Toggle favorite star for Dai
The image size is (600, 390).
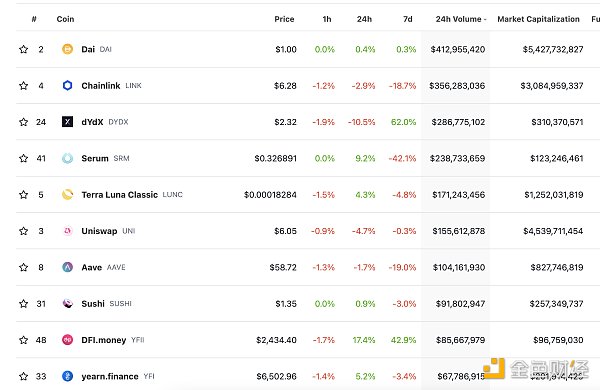pos(23,49)
